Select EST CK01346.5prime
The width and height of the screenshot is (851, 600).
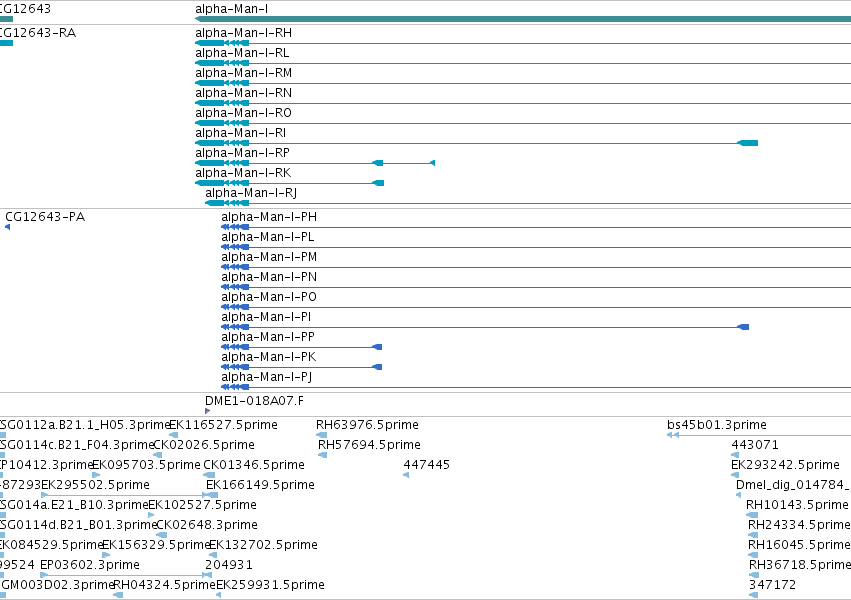pyautogui.click(x=254, y=465)
